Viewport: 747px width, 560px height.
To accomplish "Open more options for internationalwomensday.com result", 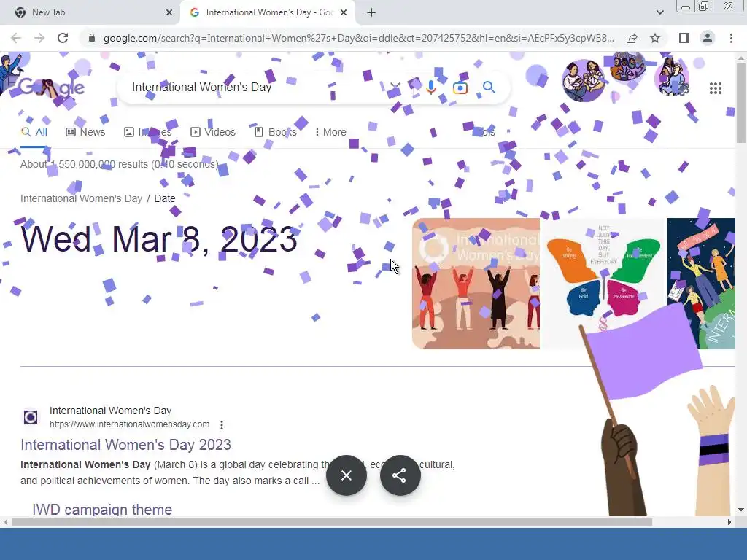I will coord(222,425).
